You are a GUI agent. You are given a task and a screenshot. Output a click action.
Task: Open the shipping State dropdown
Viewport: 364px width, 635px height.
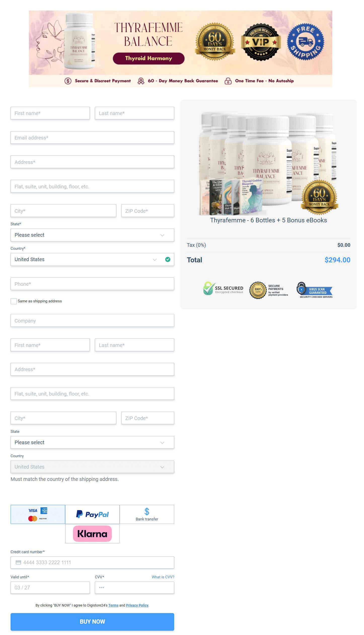[92, 235]
